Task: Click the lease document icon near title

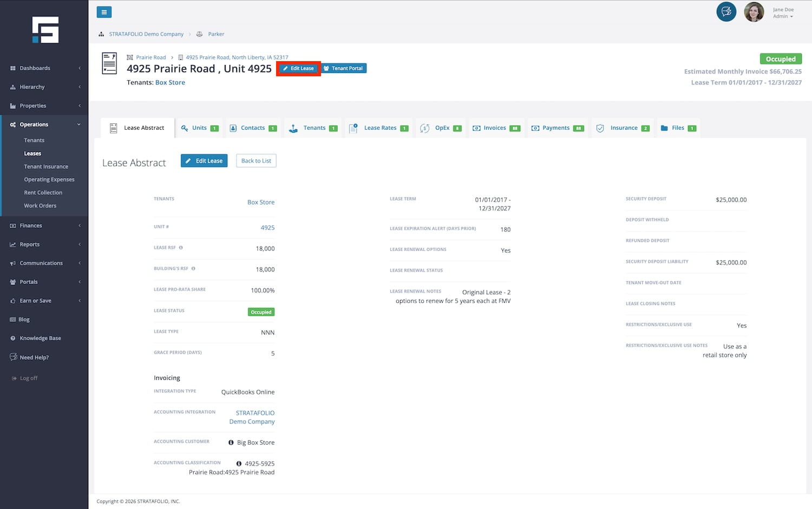Action: point(109,63)
